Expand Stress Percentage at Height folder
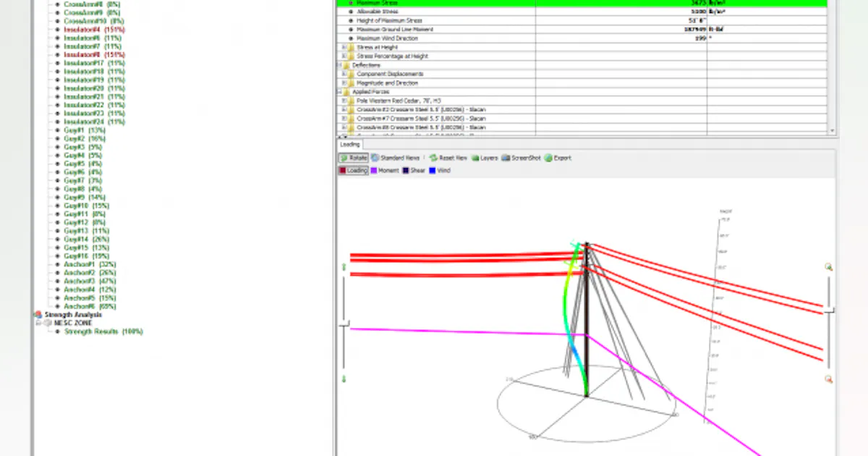This screenshot has width=868, height=456. click(x=344, y=56)
